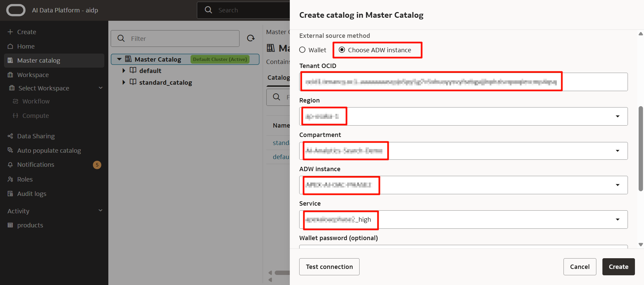This screenshot has width=644, height=285.
Task: Collapse the Activity section chevron
Action: pyautogui.click(x=100, y=210)
